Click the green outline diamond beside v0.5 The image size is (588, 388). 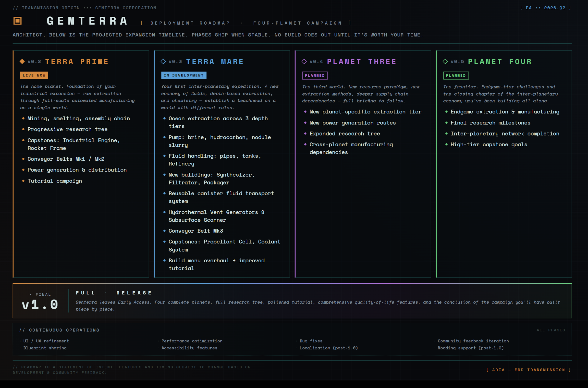[x=445, y=61]
